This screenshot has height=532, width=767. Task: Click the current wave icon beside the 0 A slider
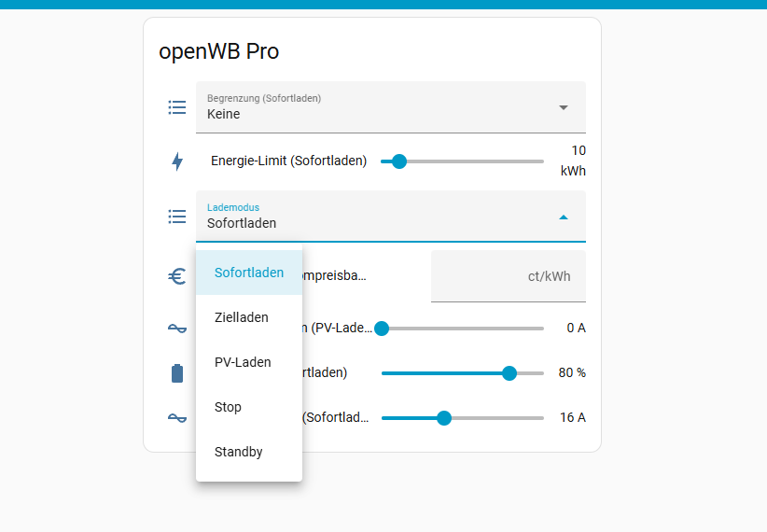pos(177,328)
